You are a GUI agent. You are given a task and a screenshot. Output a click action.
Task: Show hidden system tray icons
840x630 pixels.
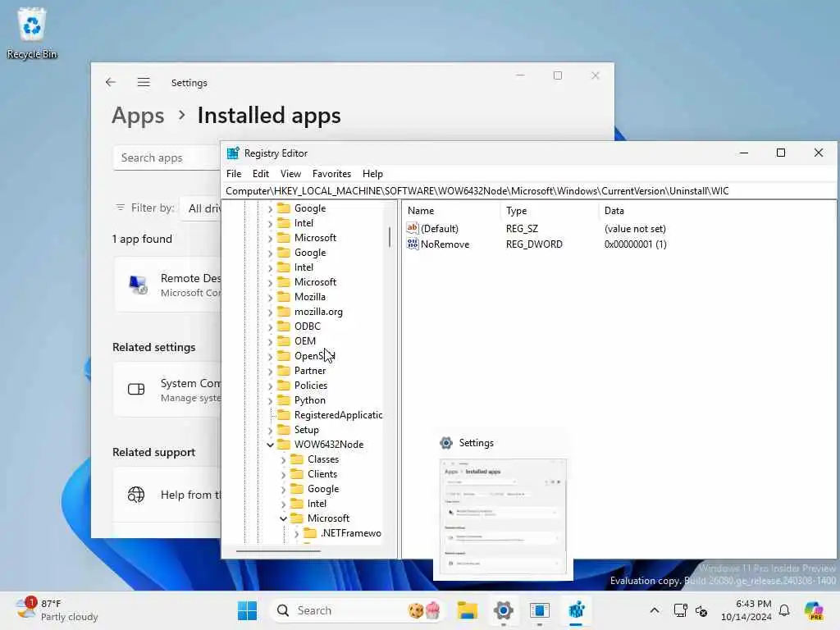654,610
